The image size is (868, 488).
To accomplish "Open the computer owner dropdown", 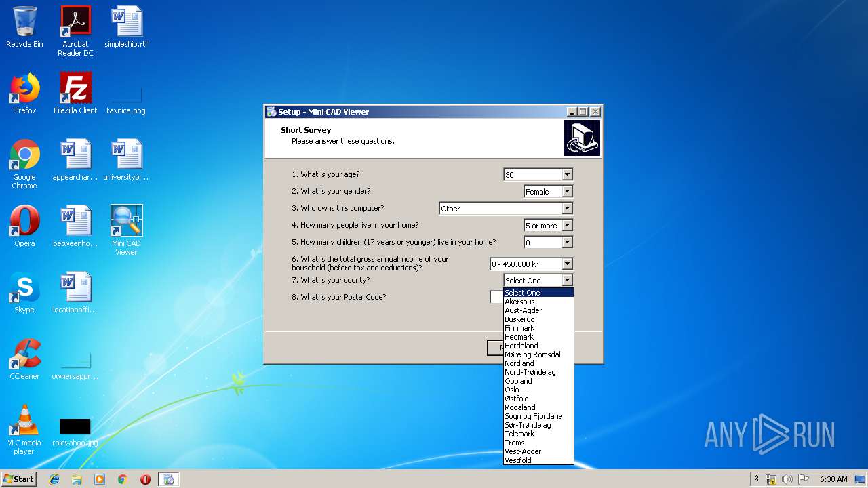I will point(567,209).
